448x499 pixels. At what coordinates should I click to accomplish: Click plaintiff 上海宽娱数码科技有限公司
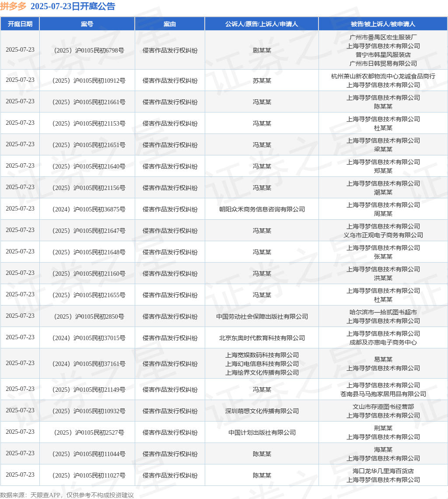pyautogui.click(x=262, y=355)
